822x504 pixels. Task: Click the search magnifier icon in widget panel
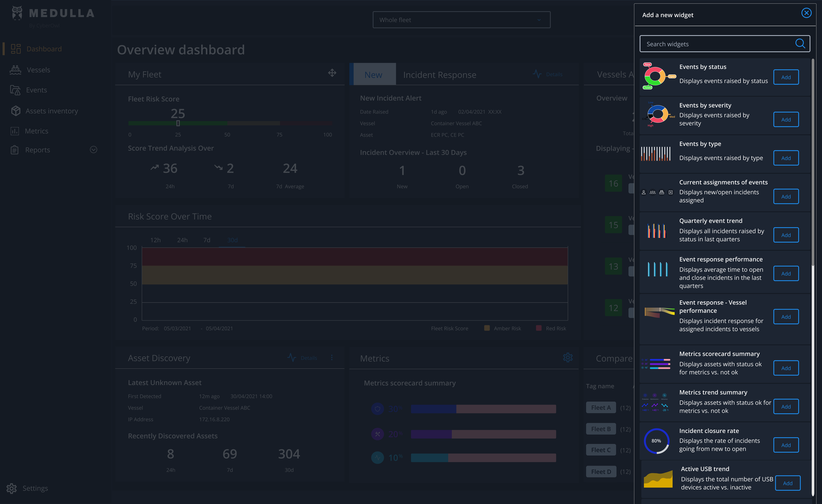click(x=800, y=44)
